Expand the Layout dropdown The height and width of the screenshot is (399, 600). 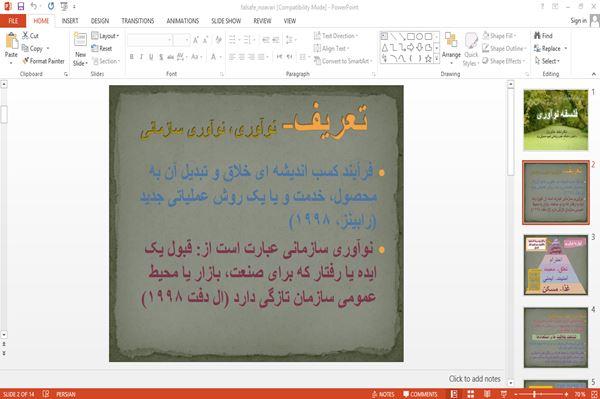point(105,36)
